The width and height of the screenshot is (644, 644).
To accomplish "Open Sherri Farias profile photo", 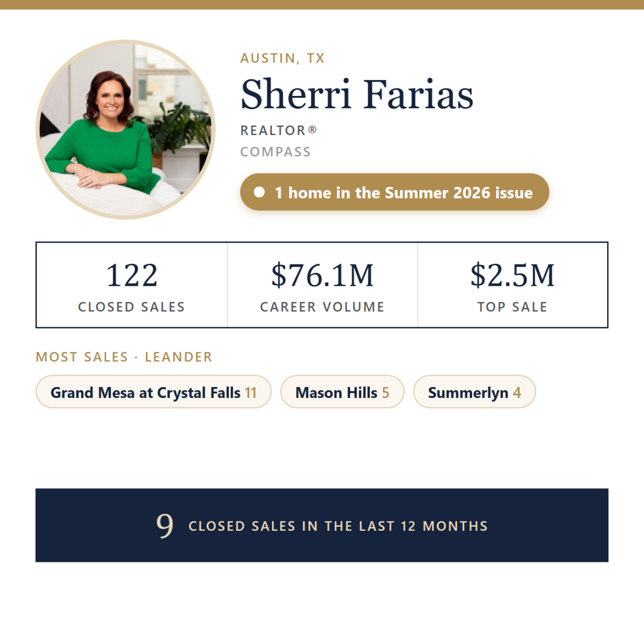I will 125,129.
